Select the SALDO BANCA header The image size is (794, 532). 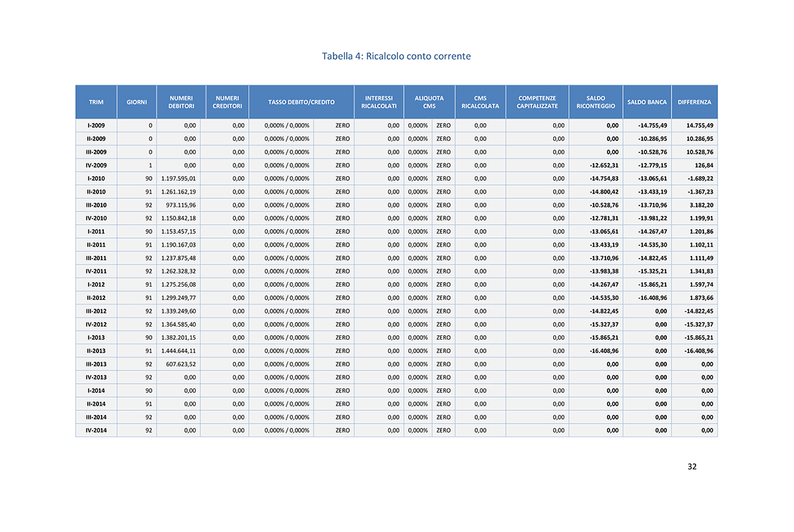647,102
